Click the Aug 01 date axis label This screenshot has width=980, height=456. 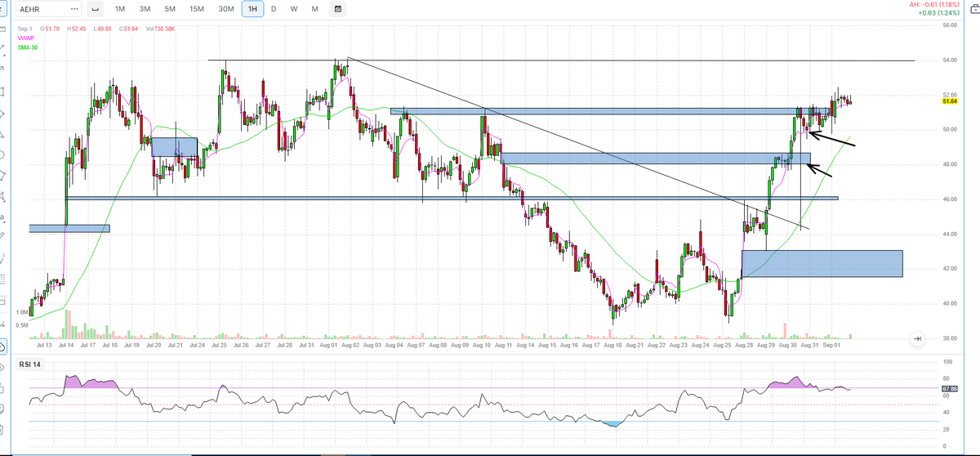[328, 346]
